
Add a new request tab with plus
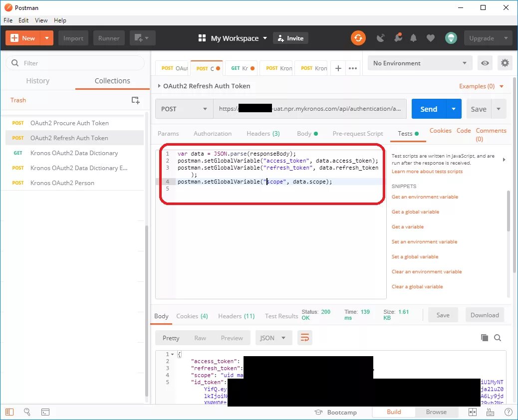(338, 68)
